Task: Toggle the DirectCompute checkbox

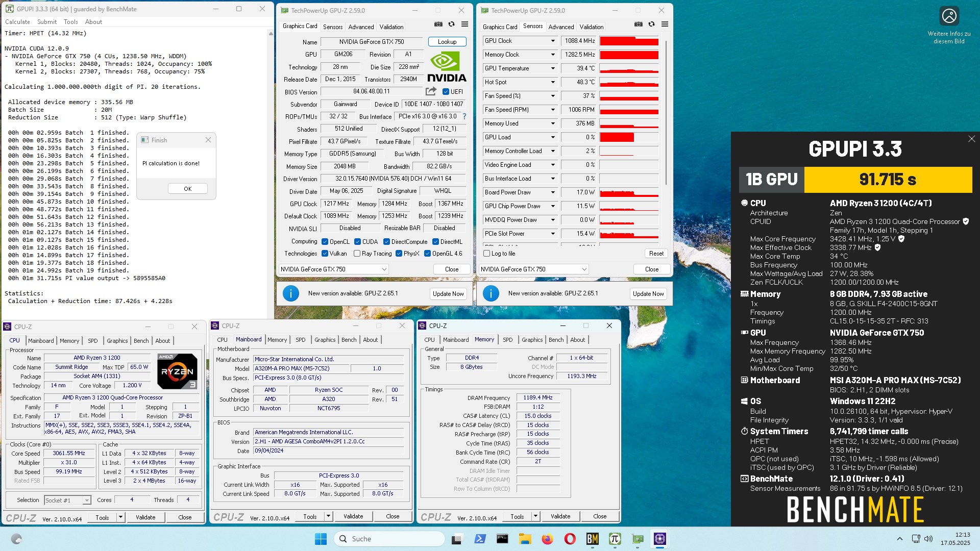Action: [x=386, y=242]
